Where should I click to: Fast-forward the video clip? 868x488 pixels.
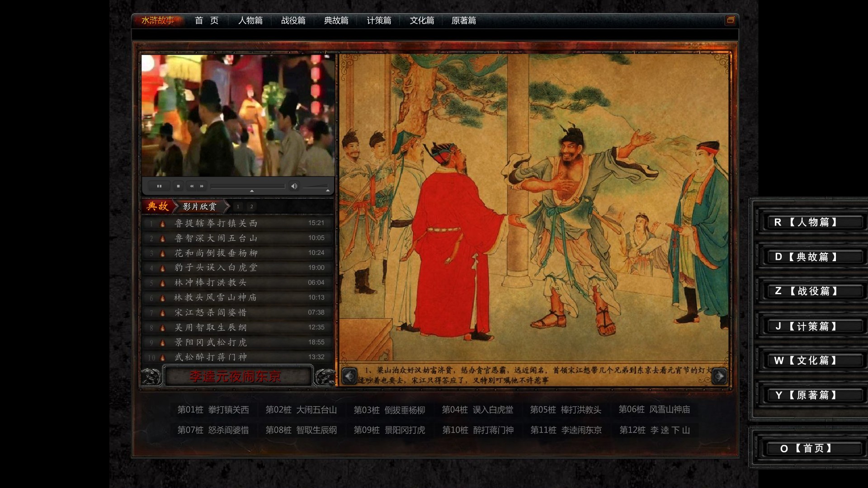coord(202,186)
